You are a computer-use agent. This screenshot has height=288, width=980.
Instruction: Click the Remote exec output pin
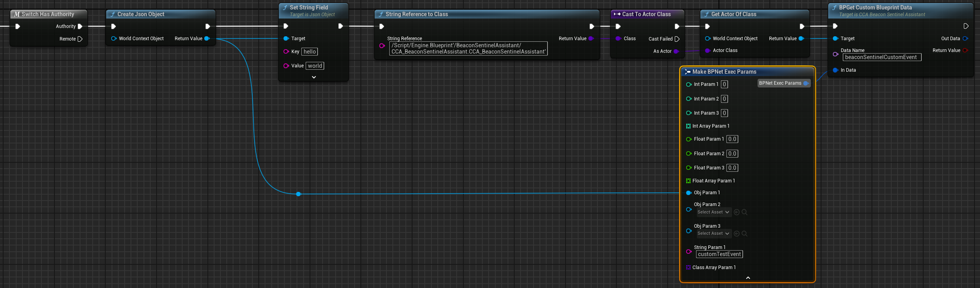pyautogui.click(x=80, y=39)
